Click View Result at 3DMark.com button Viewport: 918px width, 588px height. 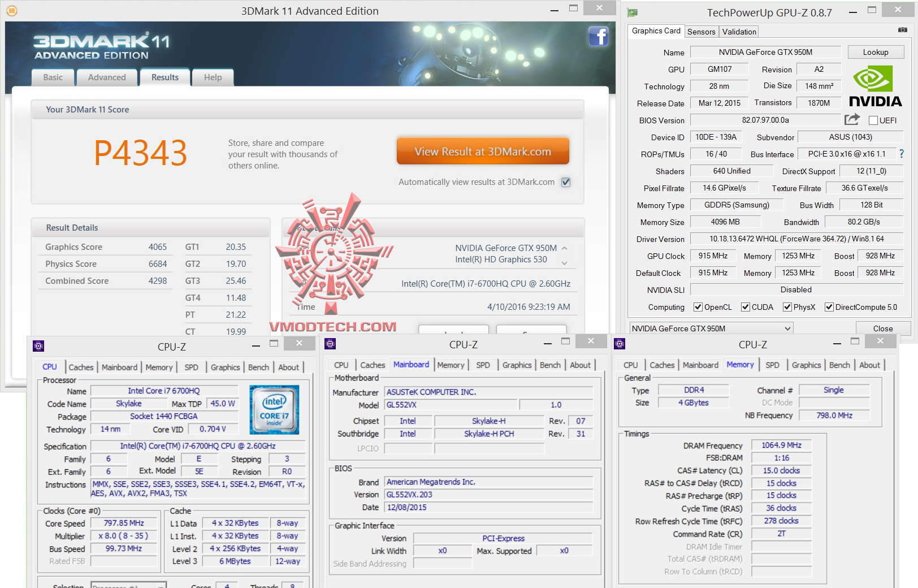point(483,152)
